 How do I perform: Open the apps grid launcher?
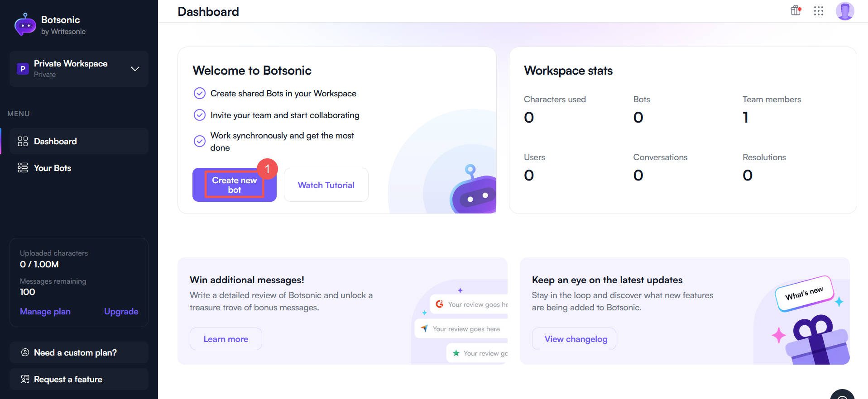point(819,11)
